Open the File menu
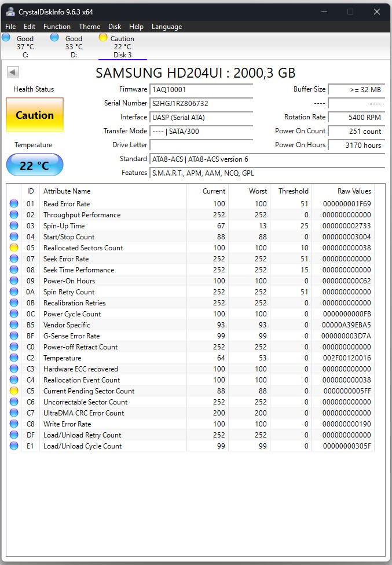Viewport: 392px width, 565px height. [10, 27]
